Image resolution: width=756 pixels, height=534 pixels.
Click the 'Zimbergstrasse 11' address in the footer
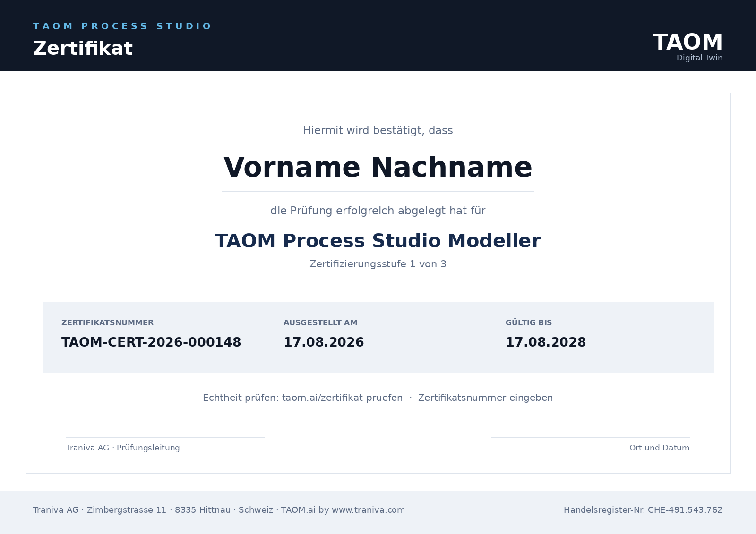point(127,510)
